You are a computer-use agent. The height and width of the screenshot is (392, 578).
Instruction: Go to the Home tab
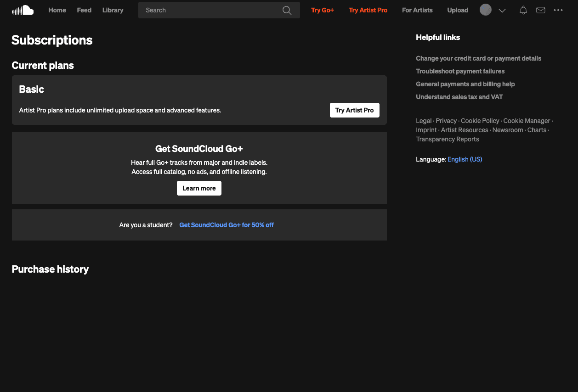point(57,10)
